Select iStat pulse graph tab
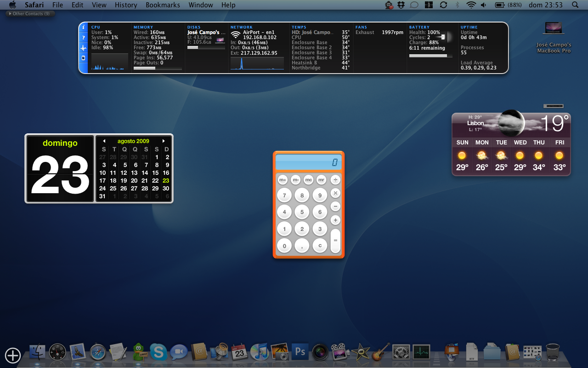588x368 pixels. point(83,48)
